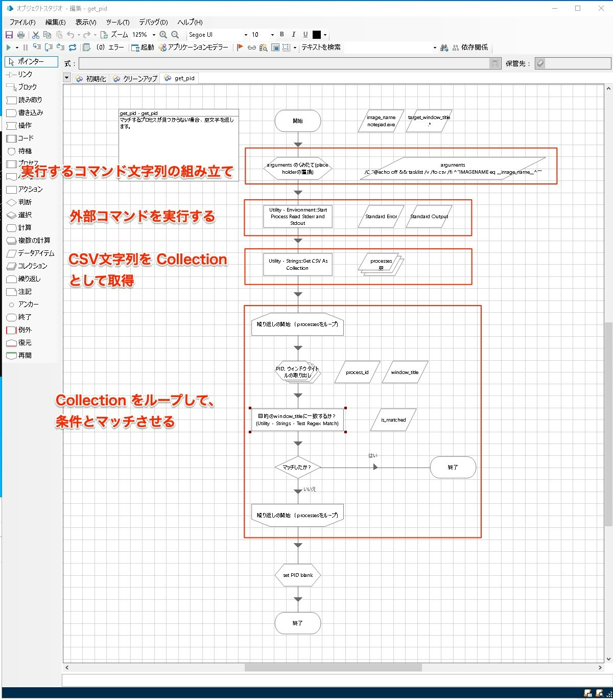Image resolution: width=613 pixels, height=700 pixels.
Task: Click the vertical scrollbar thumb
Action: coord(608,424)
